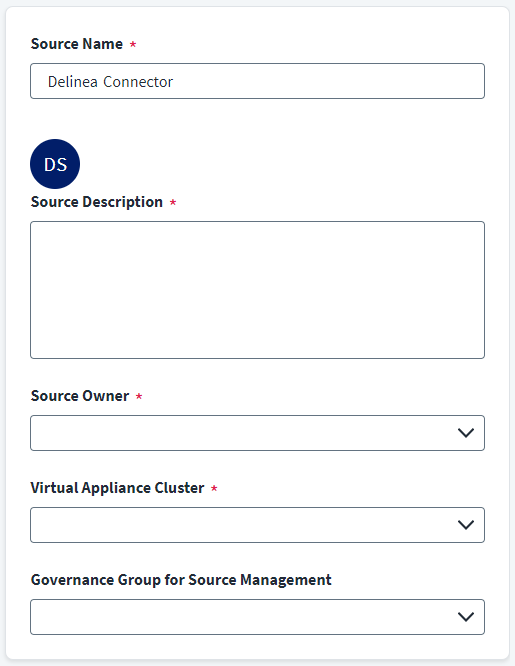515x666 pixels.
Task: Open the Source Owner dropdown
Action: coord(258,433)
